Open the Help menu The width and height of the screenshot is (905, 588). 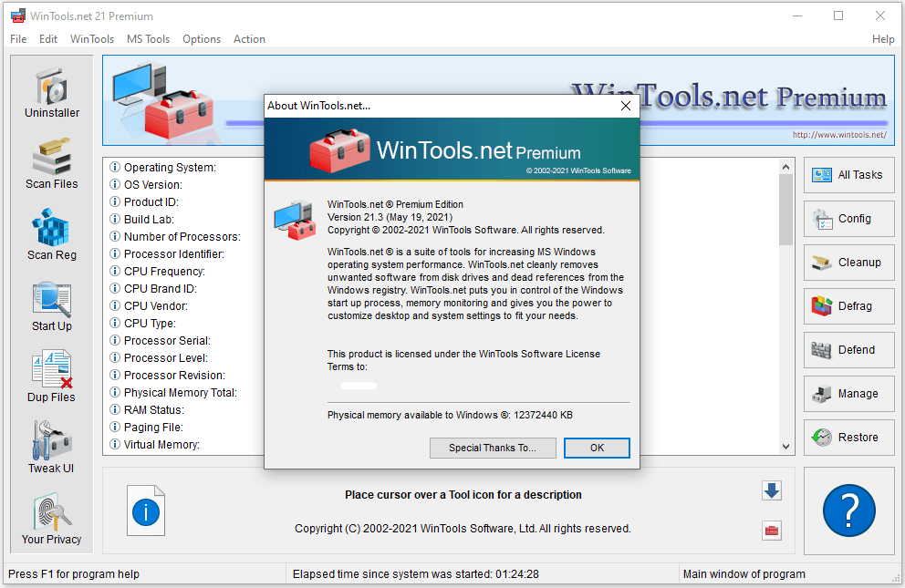(883, 39)
